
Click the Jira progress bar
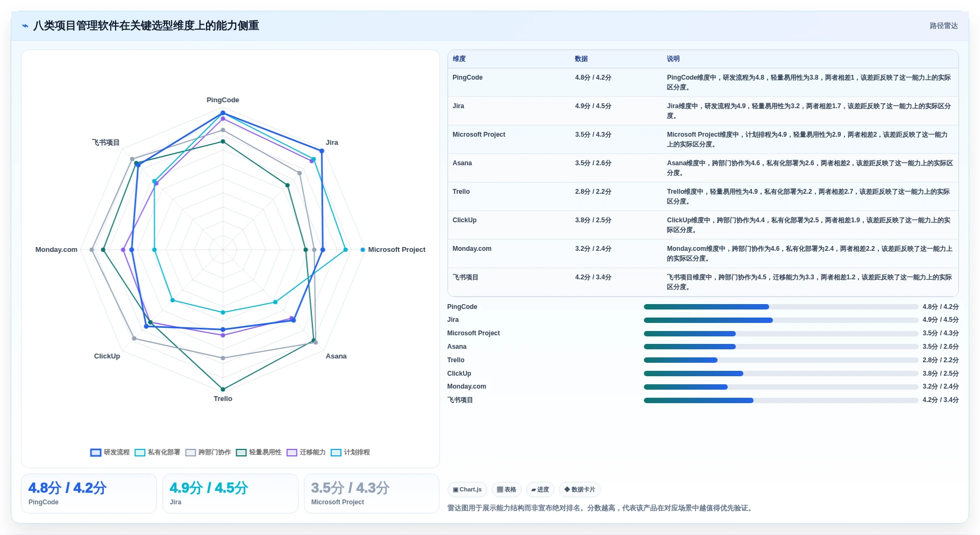click(780, 320)
